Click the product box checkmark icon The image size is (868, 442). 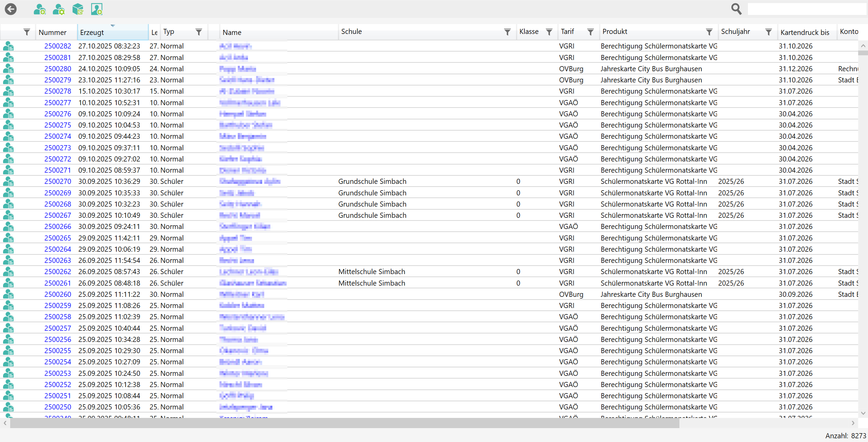tap(78, 9)
